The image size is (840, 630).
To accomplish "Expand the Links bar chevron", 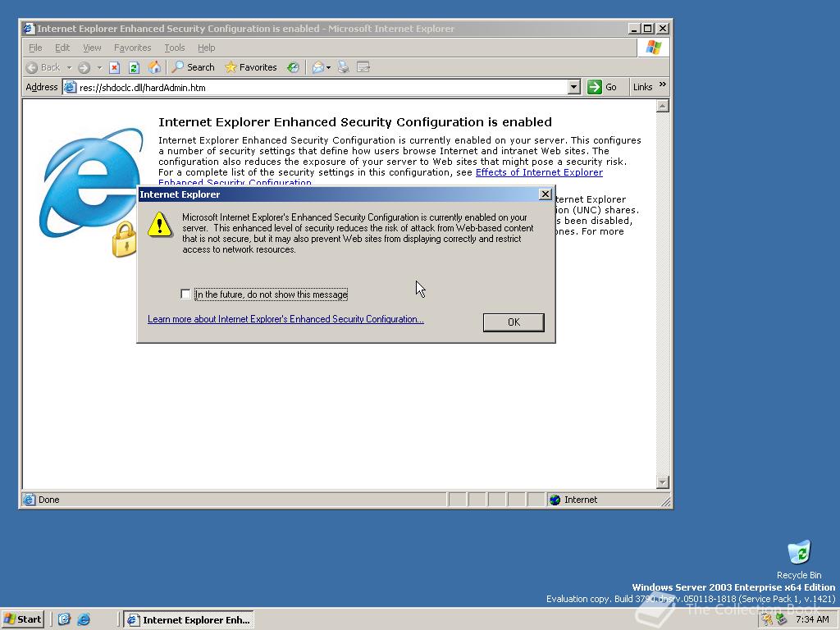I will [x=663, y=84].
